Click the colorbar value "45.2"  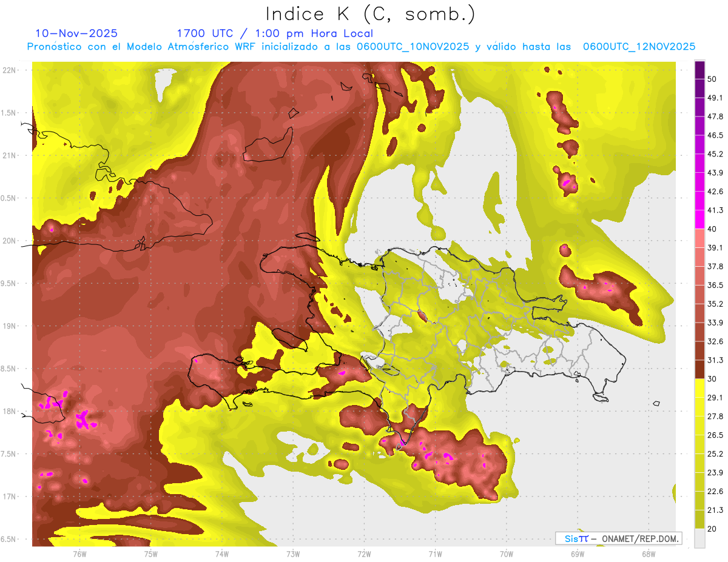pos(715,154)
